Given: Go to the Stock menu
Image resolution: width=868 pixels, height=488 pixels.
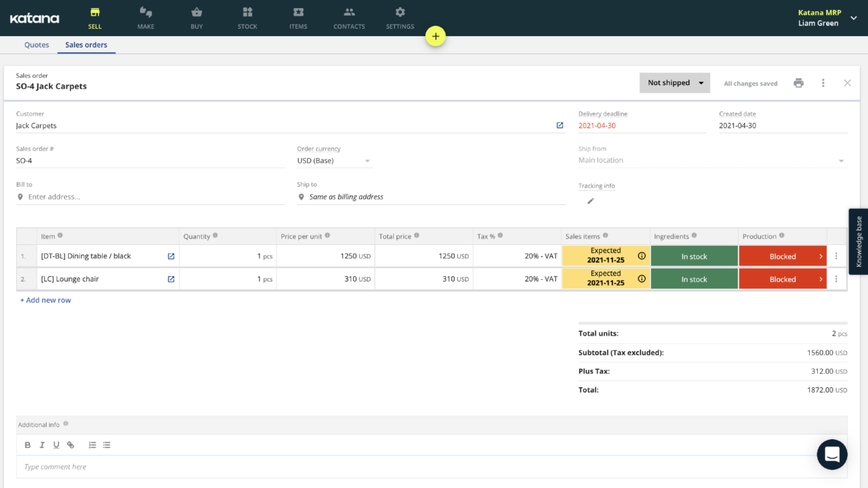Looking at the screenshot, I should [247, 18].
